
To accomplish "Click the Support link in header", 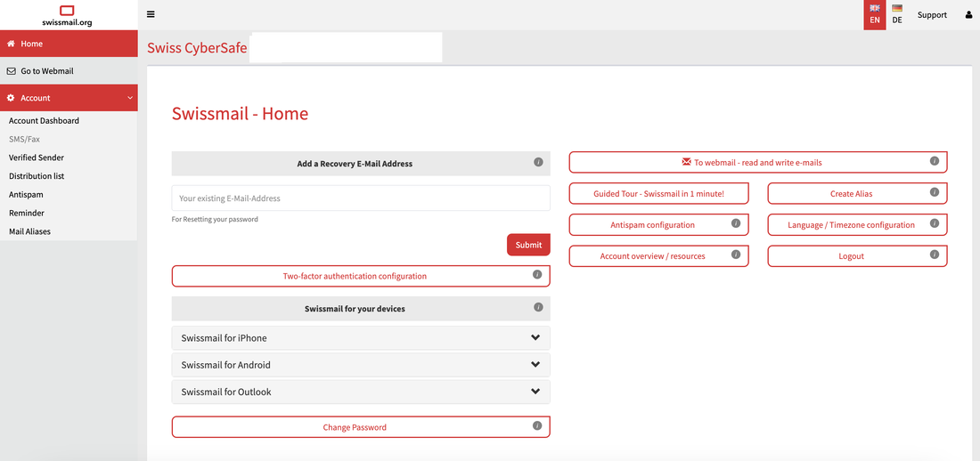I will coord(932,15).
